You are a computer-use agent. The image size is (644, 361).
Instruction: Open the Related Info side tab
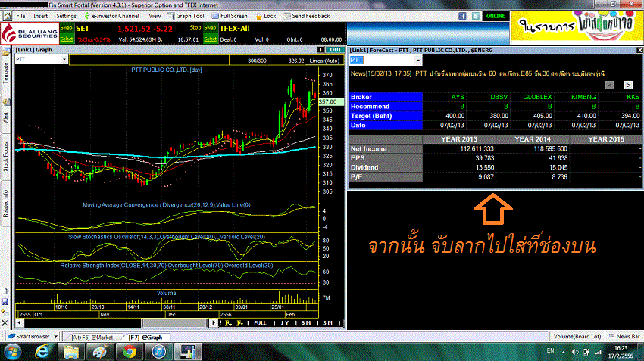(6, 204)
